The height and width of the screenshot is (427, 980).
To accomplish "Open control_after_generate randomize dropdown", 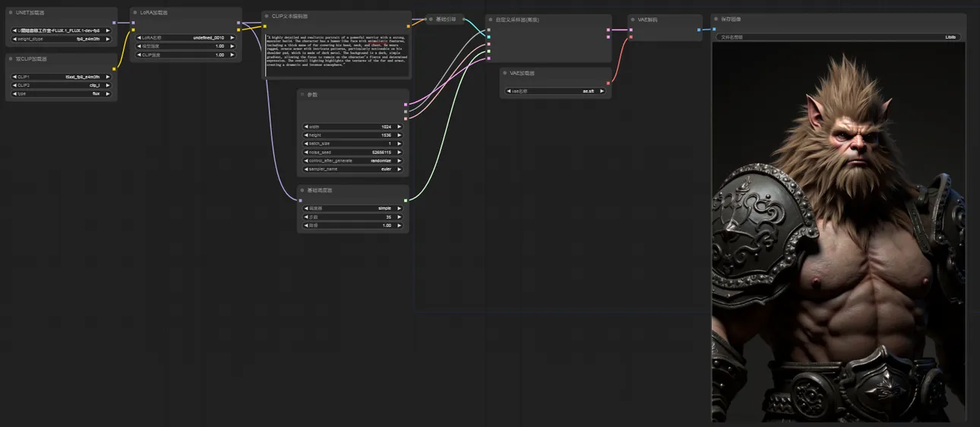I will [352, 160].
